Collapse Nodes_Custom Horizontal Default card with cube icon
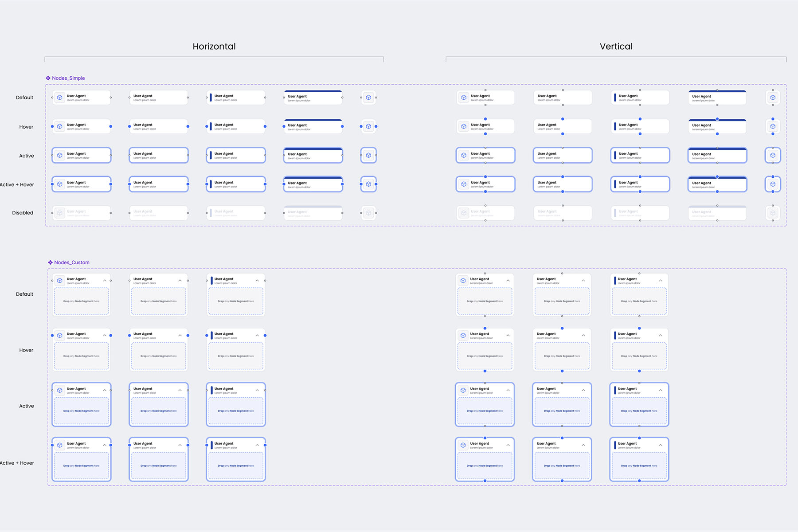Image resolution: width=798 pixels, height=532 pixels. click(105, 281)
